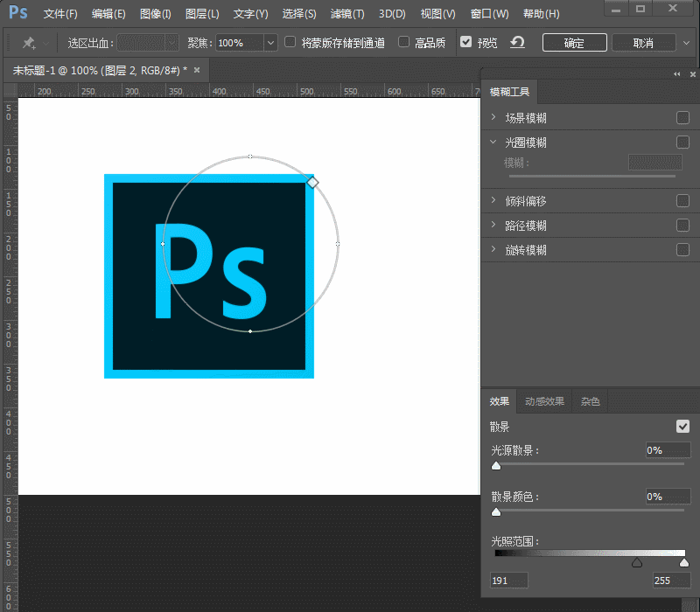Disable the 预览 checkbox

tap(466, 42)
